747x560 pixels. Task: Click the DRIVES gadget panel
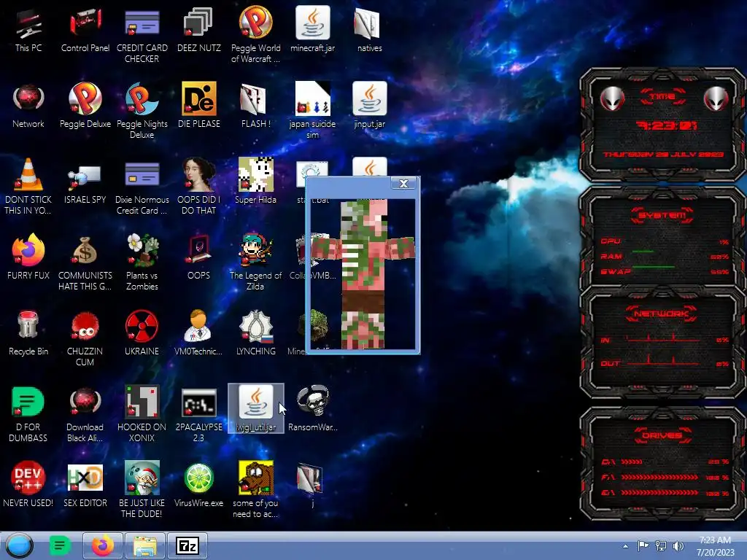pos(662,464)
